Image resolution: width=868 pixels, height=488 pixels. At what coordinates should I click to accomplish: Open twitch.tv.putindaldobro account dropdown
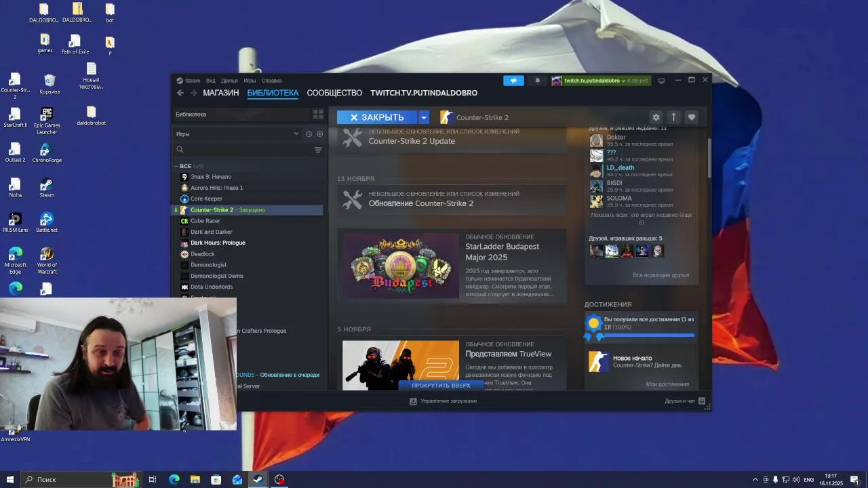click(x=601, y=81)
